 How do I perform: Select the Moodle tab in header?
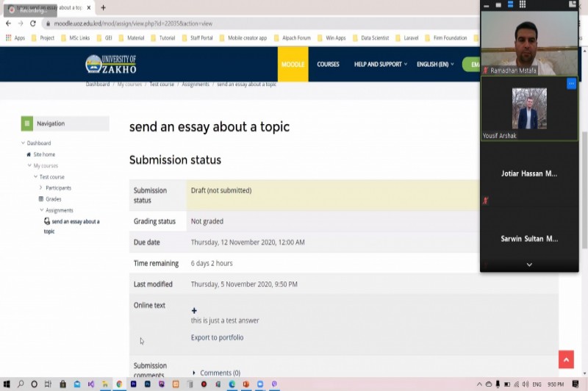(293, 65)
